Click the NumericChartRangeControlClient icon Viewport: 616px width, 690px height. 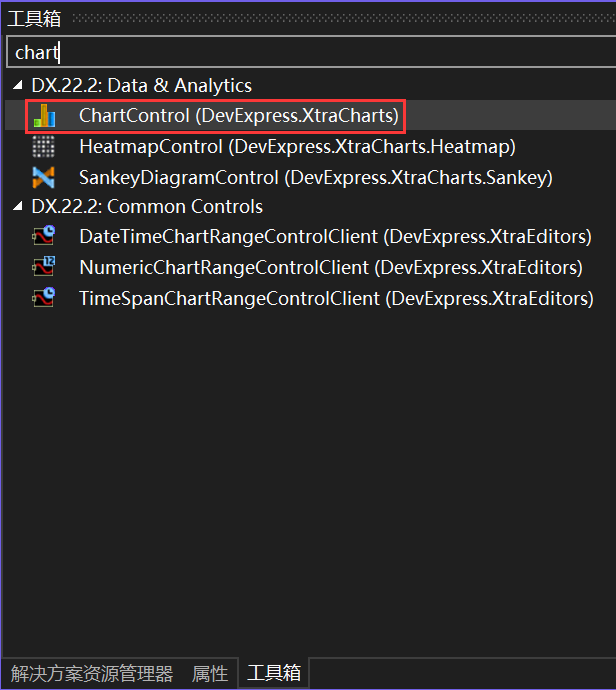pos(44,267)
